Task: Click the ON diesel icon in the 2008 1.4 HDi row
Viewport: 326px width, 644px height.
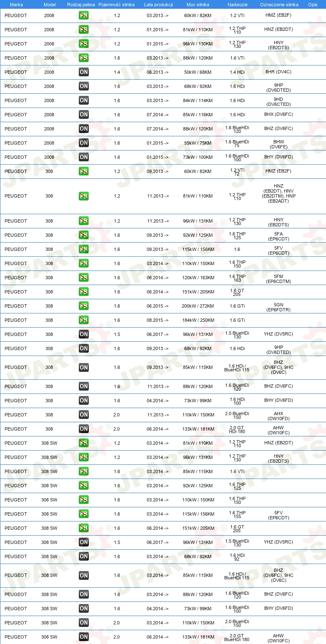Action: (84, 72)
